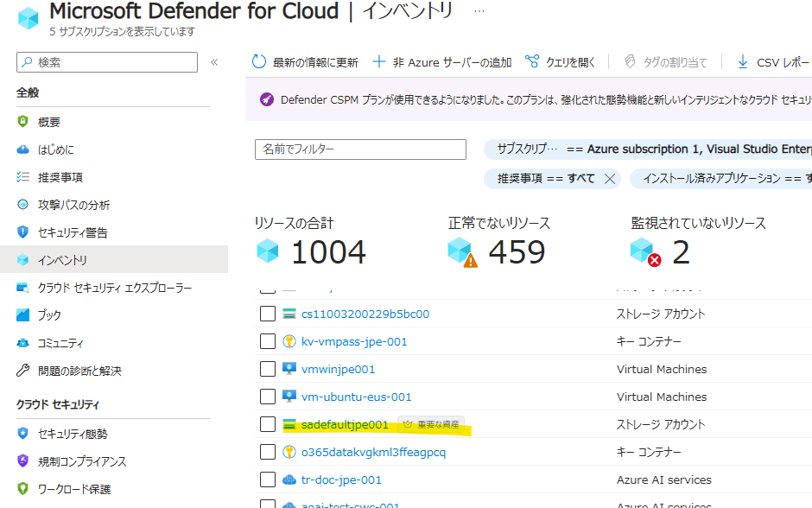Click the workbook chart icon beside ブック
This screenshot has width=812, height=508.
pyautogui.click(x=22, y=314)
